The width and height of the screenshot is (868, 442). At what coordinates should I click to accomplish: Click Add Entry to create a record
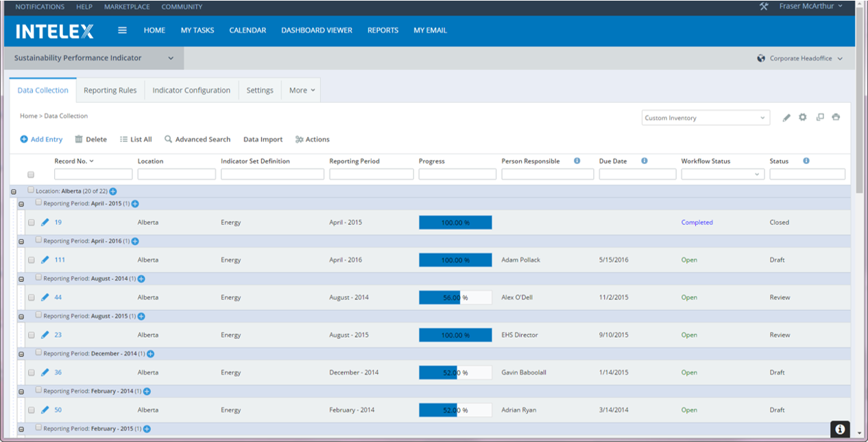(41, 139)
